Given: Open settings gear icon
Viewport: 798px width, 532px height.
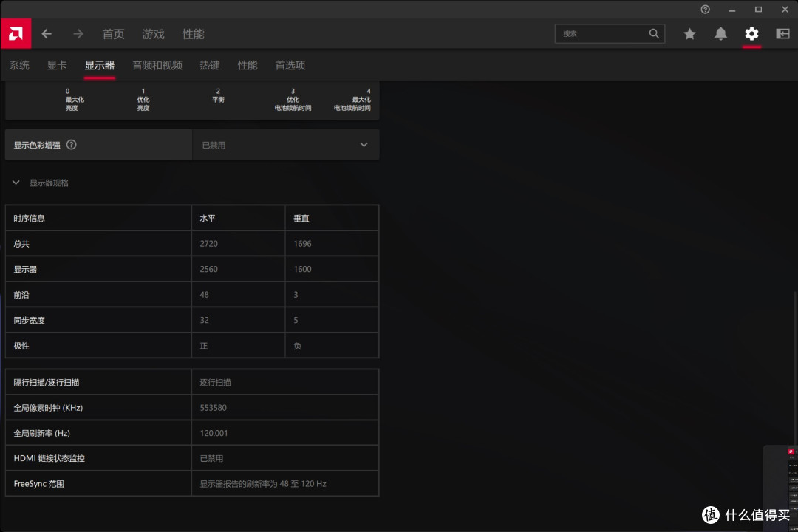Looking at the screenshot, I should (x=751, y=34).
